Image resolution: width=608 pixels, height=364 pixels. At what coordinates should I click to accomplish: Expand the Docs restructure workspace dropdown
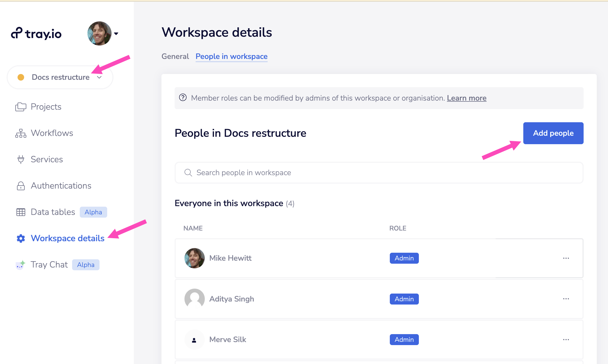click(x=99, y=77)
